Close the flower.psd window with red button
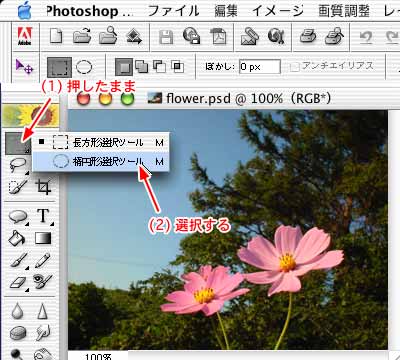This screenshot has height=360, width=400. [83, 98]
